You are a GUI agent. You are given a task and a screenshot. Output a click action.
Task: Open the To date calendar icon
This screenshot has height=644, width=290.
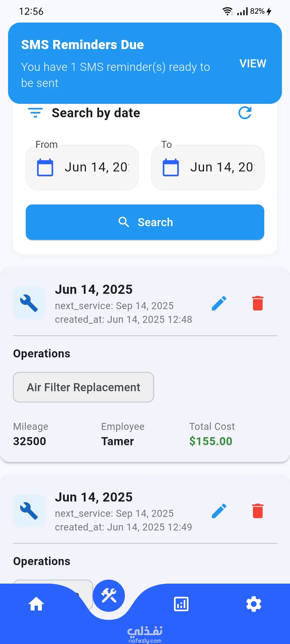pyautogui.click(x=171, y=167)
